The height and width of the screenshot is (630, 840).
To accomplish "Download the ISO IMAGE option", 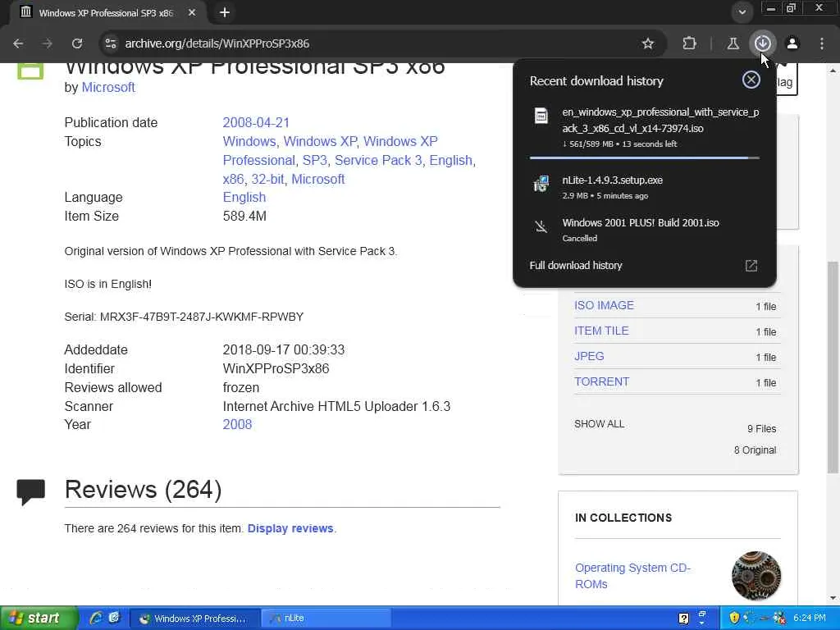I will point(604,305).
